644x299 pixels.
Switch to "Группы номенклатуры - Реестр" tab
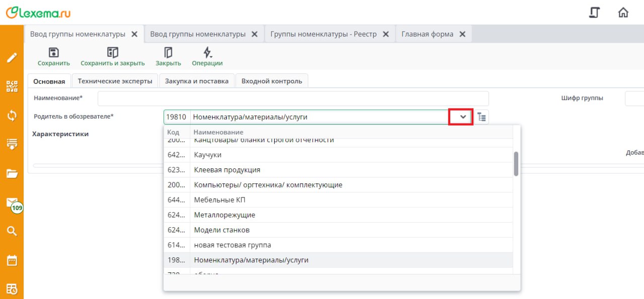coord(323,34)
